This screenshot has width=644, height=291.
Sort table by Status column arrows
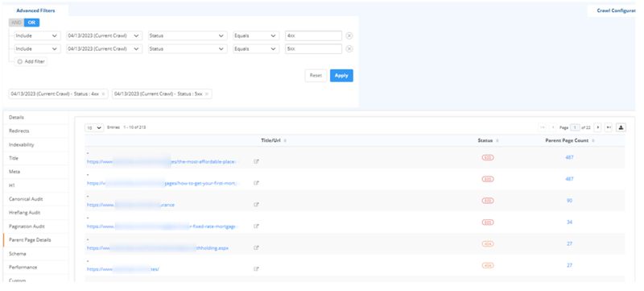click(x=497, y=140)
